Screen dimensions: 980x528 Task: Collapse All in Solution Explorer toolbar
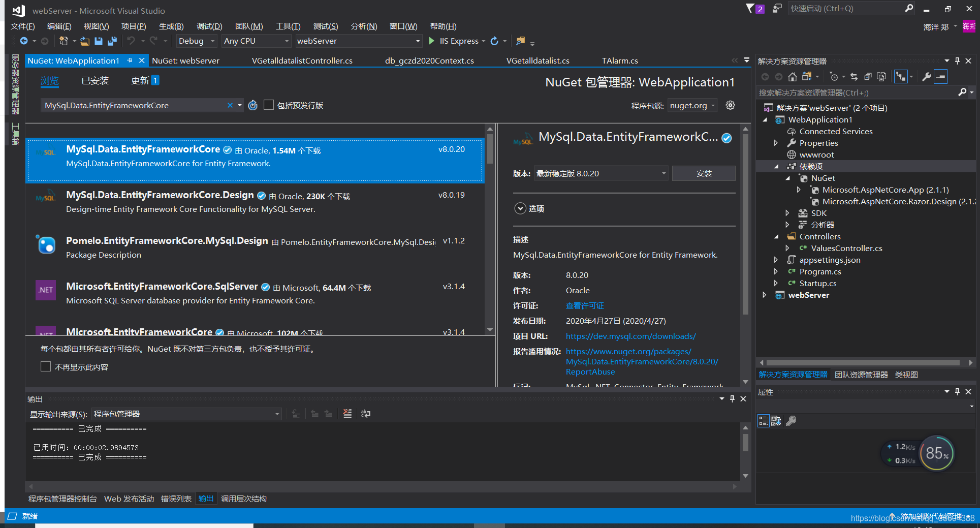click(x=868, y=77)
